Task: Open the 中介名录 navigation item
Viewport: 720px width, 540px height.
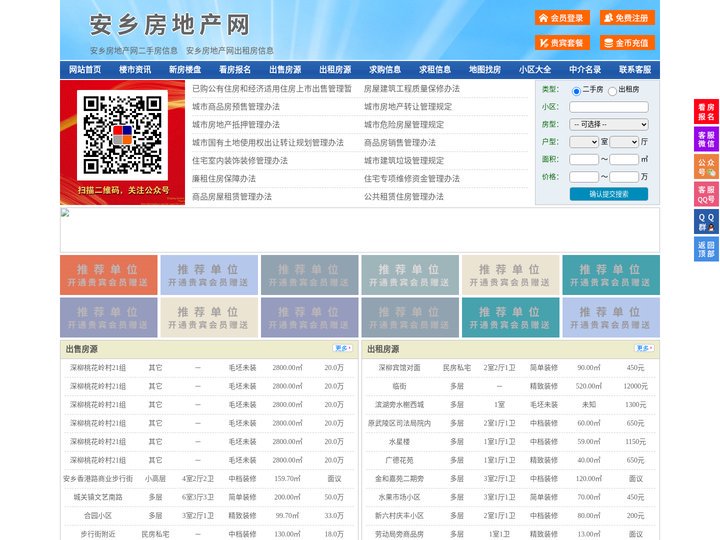Action: 585,70
